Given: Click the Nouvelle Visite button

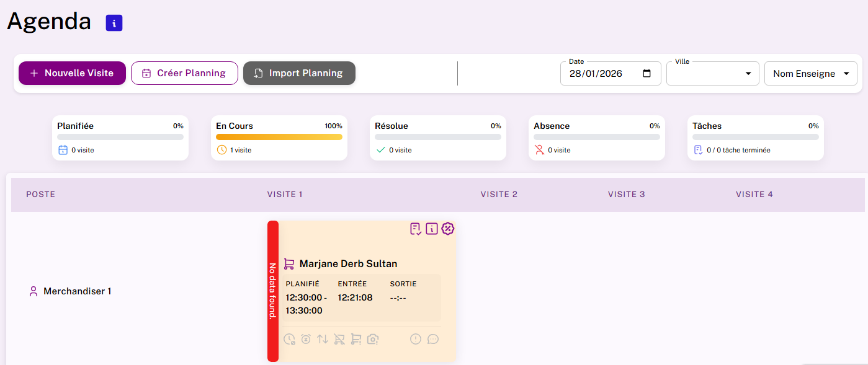Looking at the screenshot, I should click(72, 73).
